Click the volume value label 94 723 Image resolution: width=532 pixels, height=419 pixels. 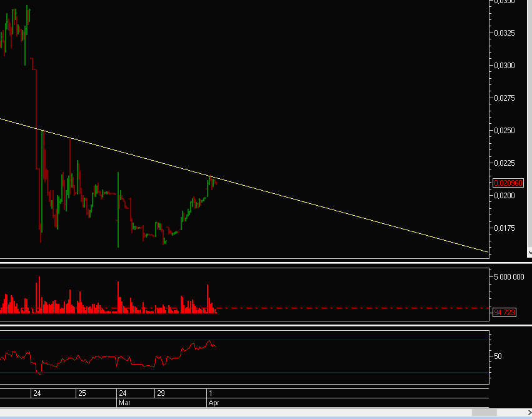pos(504,313)
